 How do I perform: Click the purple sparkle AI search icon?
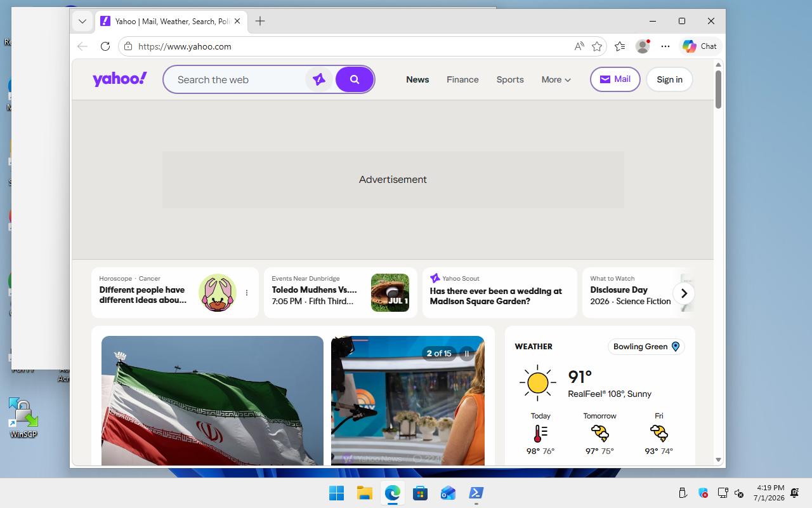[x=319, y=79]
